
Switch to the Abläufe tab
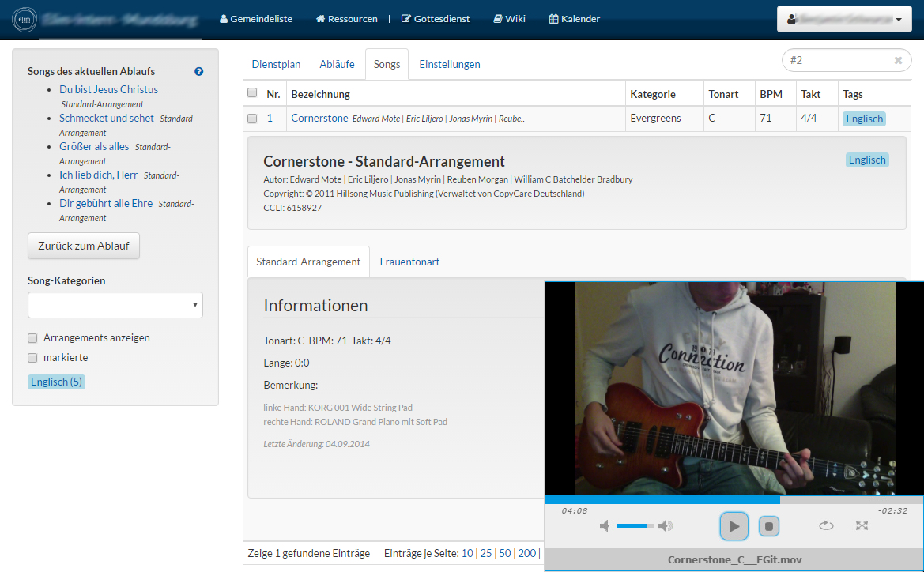(x=337, y=64)
